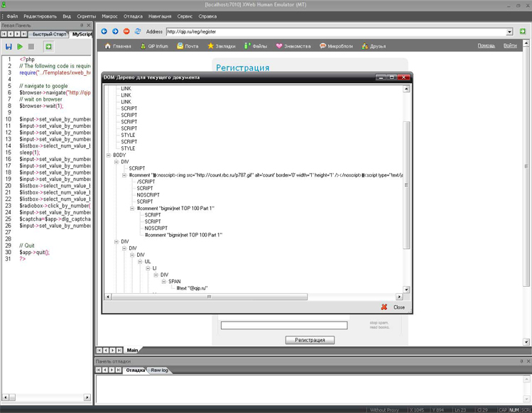Screen dimensions: 532x413
Task: Open the Скрипты menu
Action: tap(87, 16)
